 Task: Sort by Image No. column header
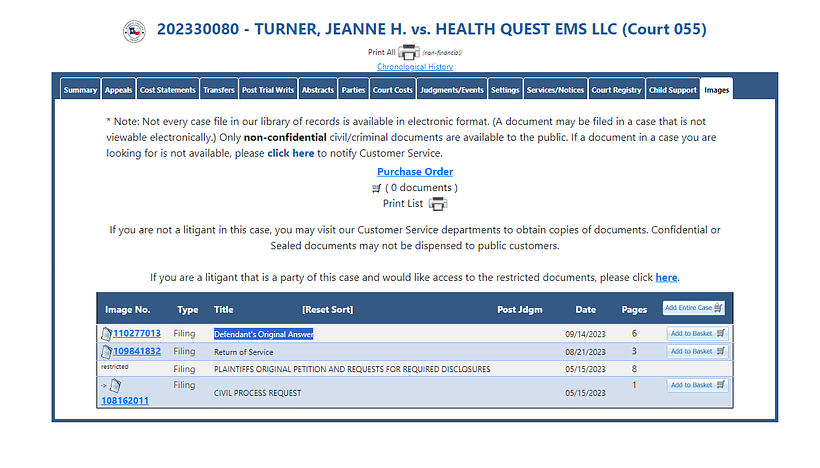[x=128, y=310]
